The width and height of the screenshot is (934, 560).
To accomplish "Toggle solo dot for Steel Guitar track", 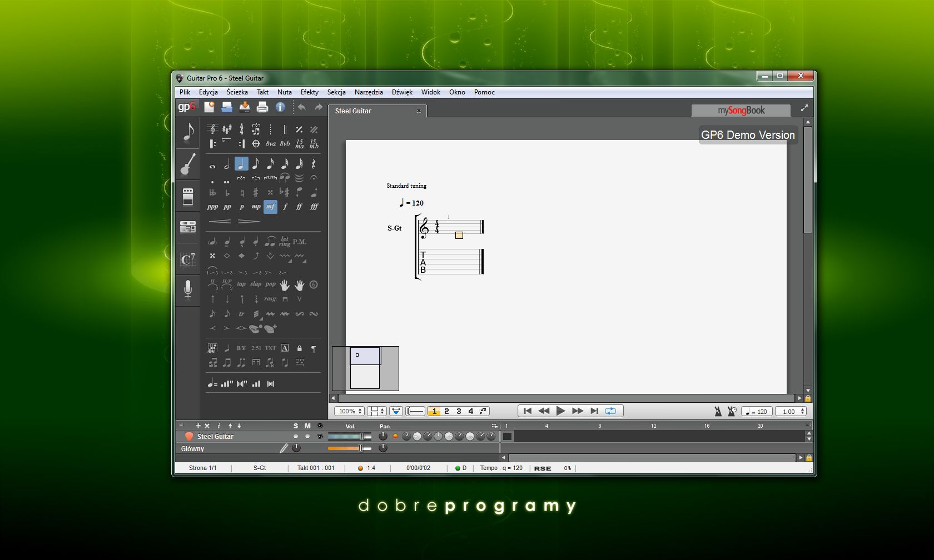I will 296,437.
